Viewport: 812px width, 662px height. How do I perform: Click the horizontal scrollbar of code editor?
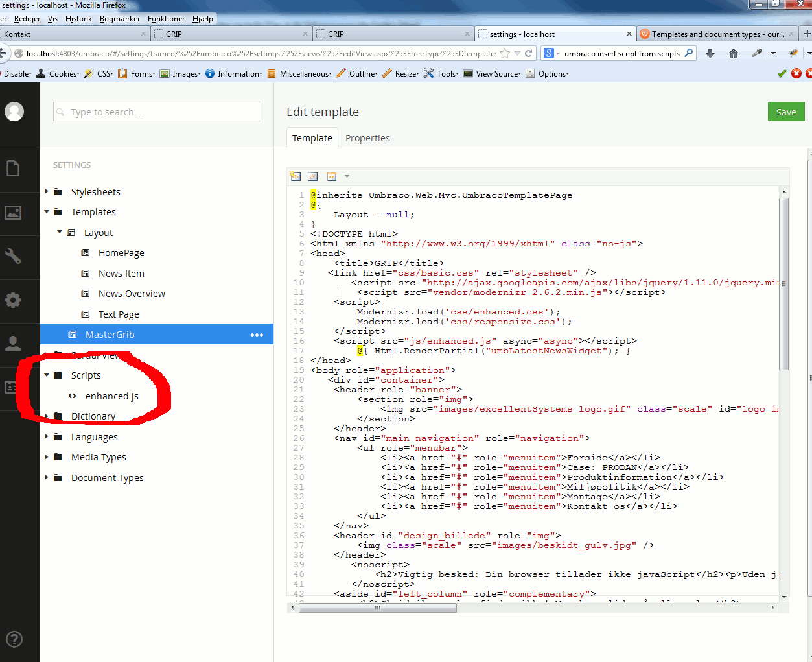click(x=377, y=608)
